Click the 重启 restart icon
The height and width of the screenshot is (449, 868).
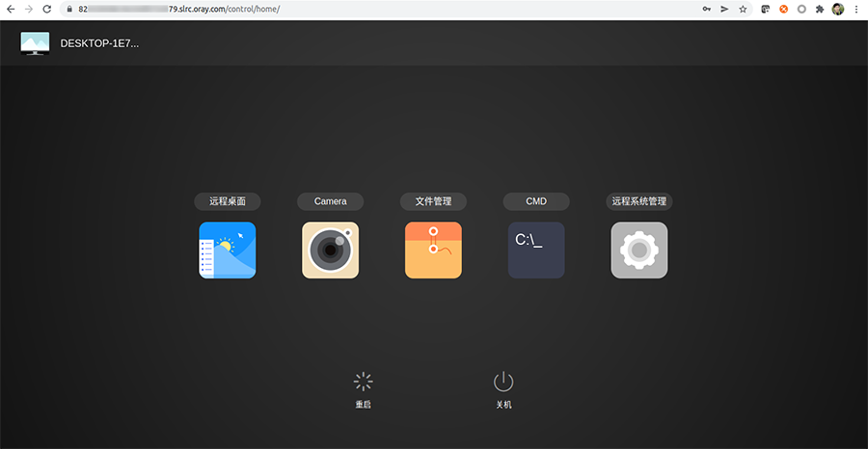pyautogui.click(x=363, y=383)
